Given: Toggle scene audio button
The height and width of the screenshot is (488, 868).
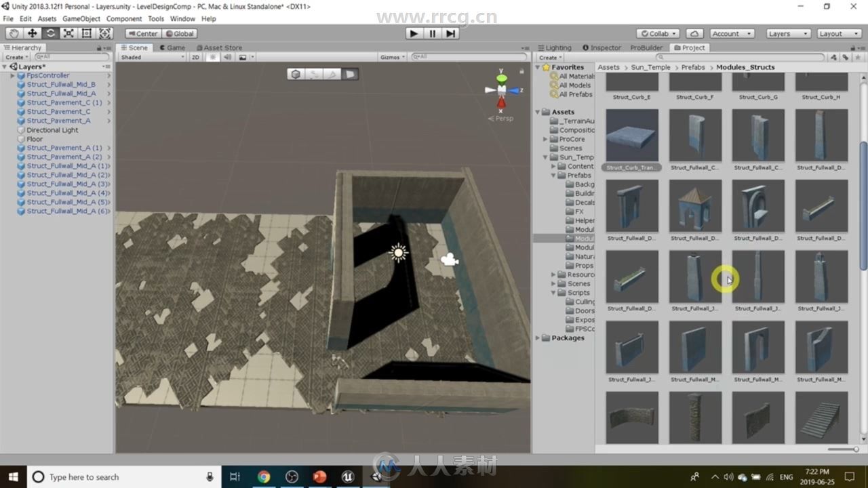Looking at the screenshot, I should [227, 57].
